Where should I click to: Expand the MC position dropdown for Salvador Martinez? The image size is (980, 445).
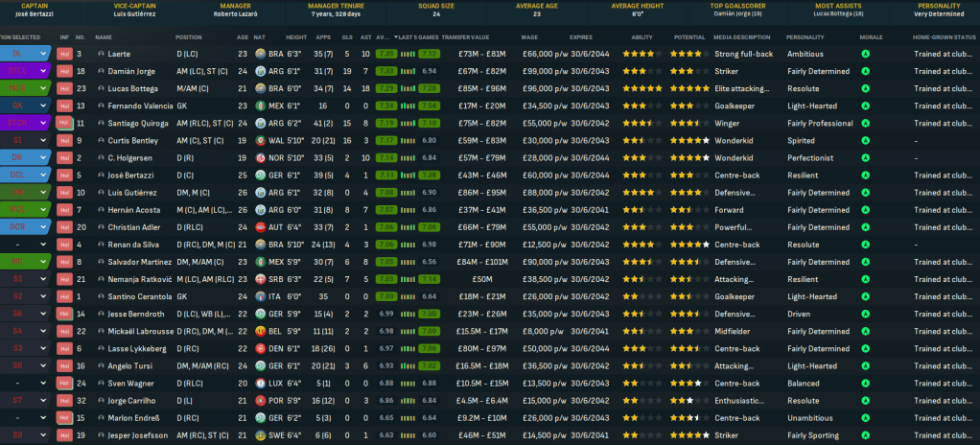coord(43,262)
